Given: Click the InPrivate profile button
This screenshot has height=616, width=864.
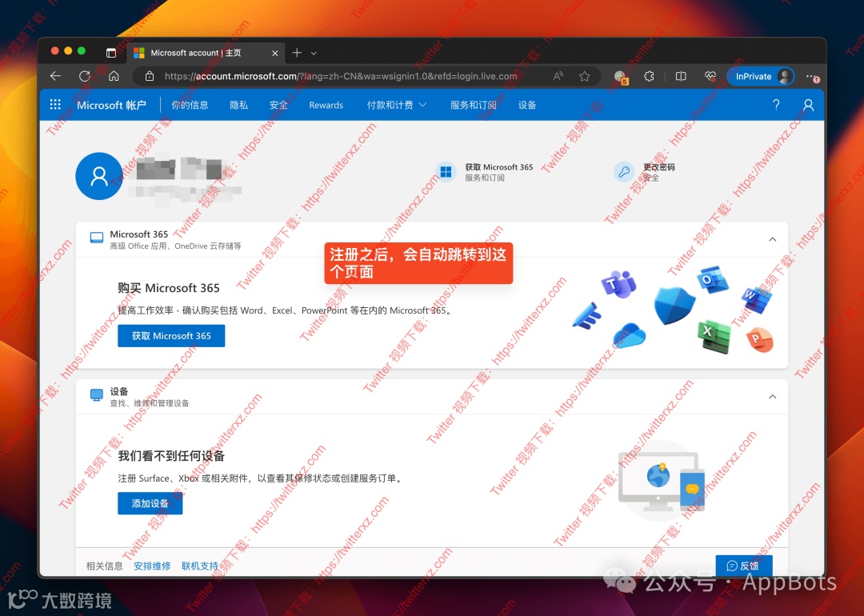Looking at the screenshot, I should [x=761, y=76].
